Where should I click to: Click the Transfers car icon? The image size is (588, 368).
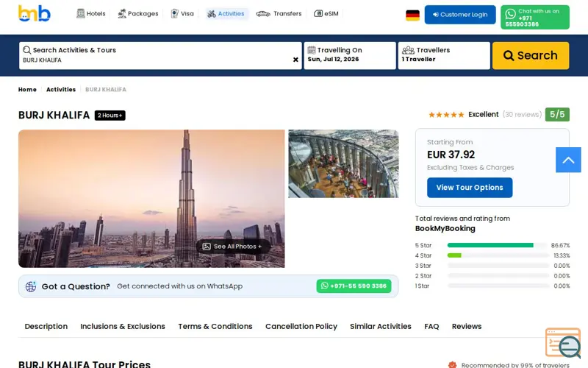click(263, 14)
